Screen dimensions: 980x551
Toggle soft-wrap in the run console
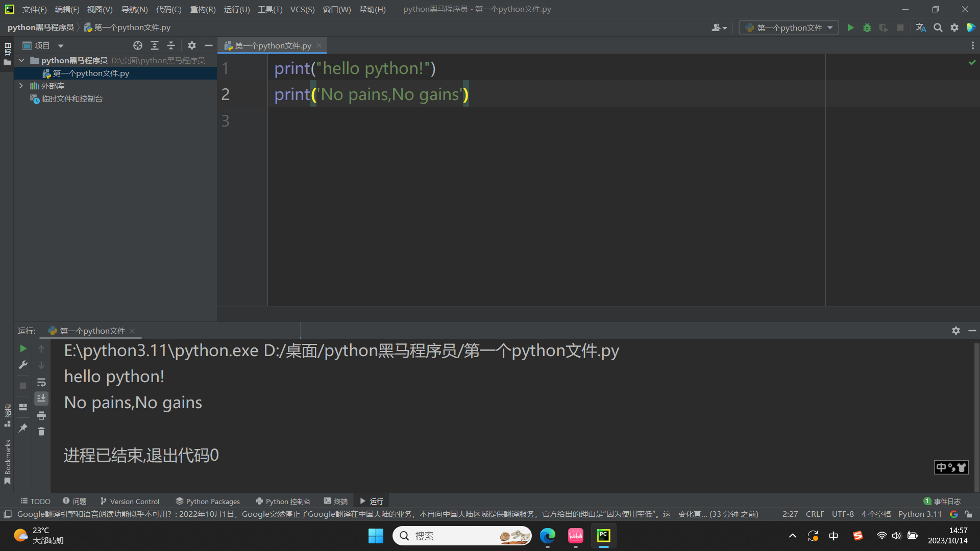click(41, 382)
